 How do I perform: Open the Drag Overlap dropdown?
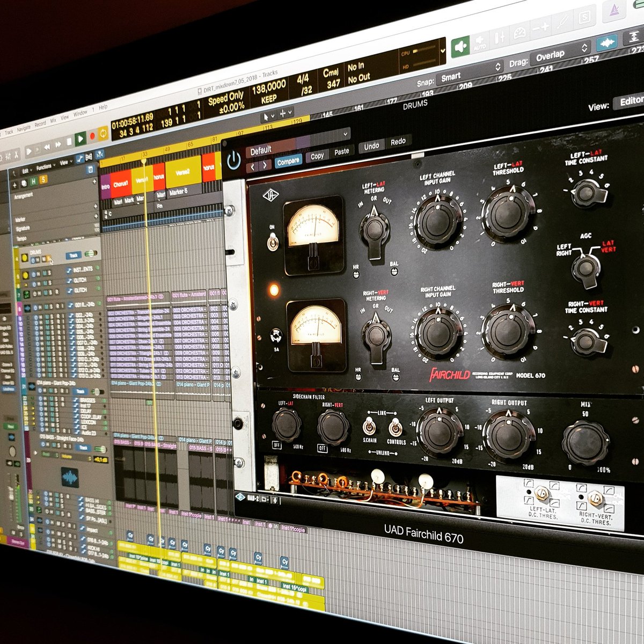tap(560, 54)
